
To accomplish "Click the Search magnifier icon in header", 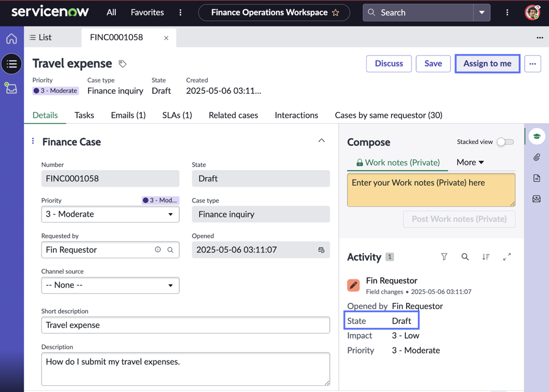I will (372, 12).
